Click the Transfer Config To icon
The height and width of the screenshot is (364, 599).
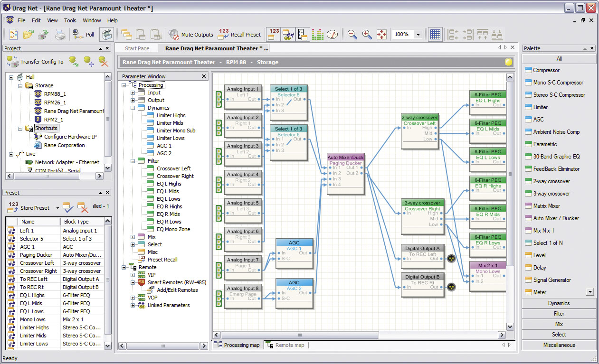coord(12,61)
